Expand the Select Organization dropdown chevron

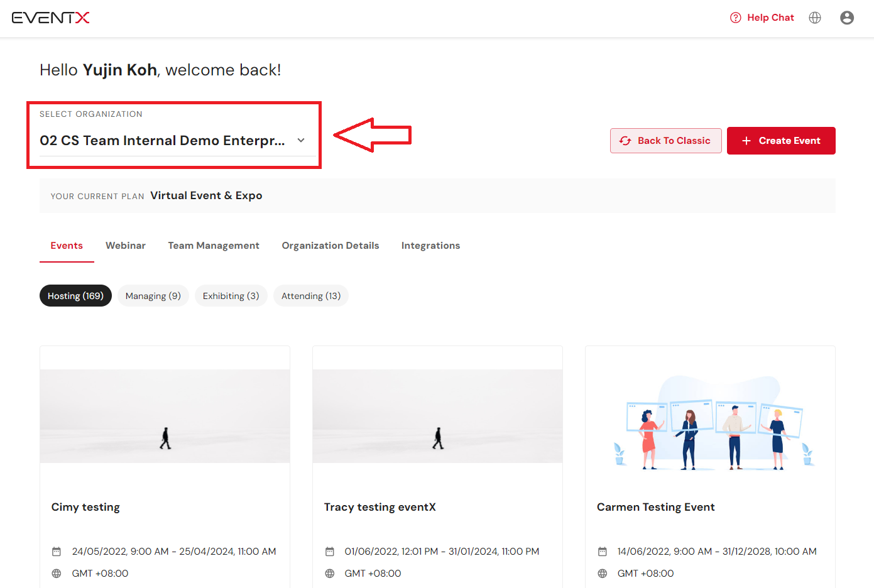click(x=301, y=141)
